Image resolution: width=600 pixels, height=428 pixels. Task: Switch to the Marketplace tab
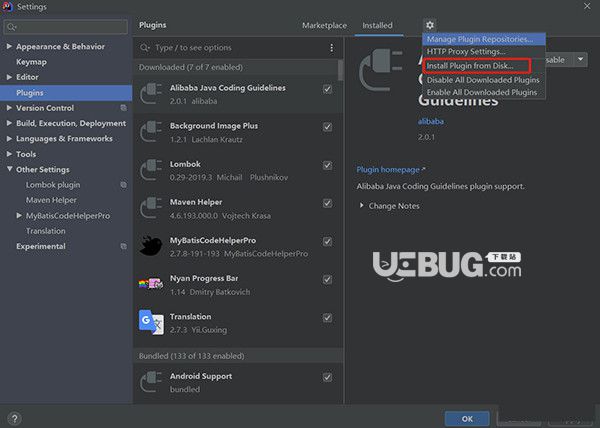(x=324, y=26)
